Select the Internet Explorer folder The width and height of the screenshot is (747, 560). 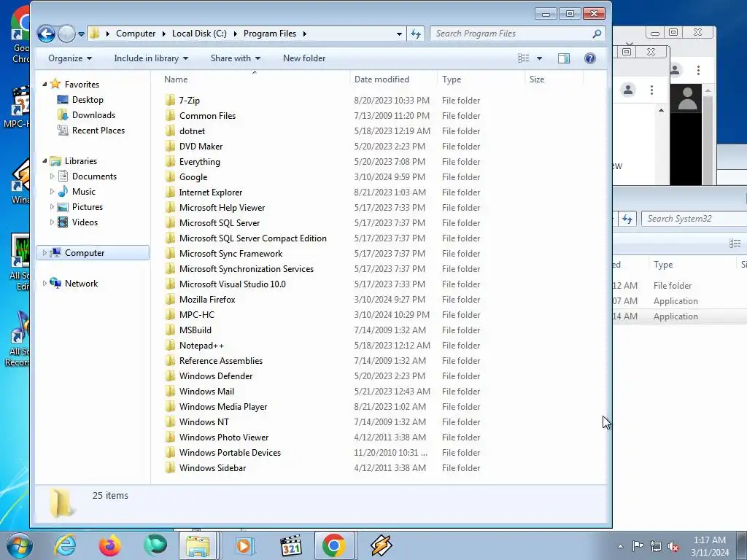pyautogui.click(x=211, y=192)
